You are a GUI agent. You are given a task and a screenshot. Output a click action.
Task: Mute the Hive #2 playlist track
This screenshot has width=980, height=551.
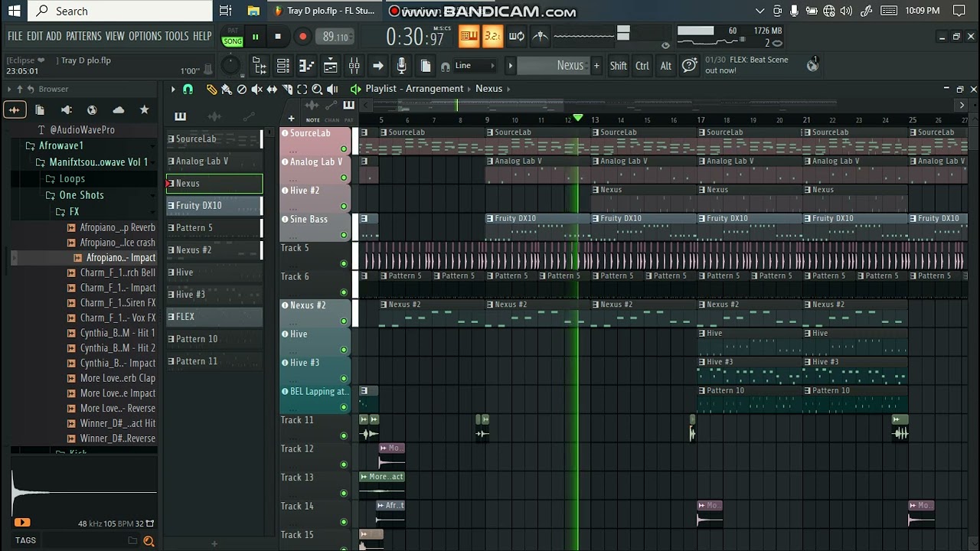[x=344, y=207]
